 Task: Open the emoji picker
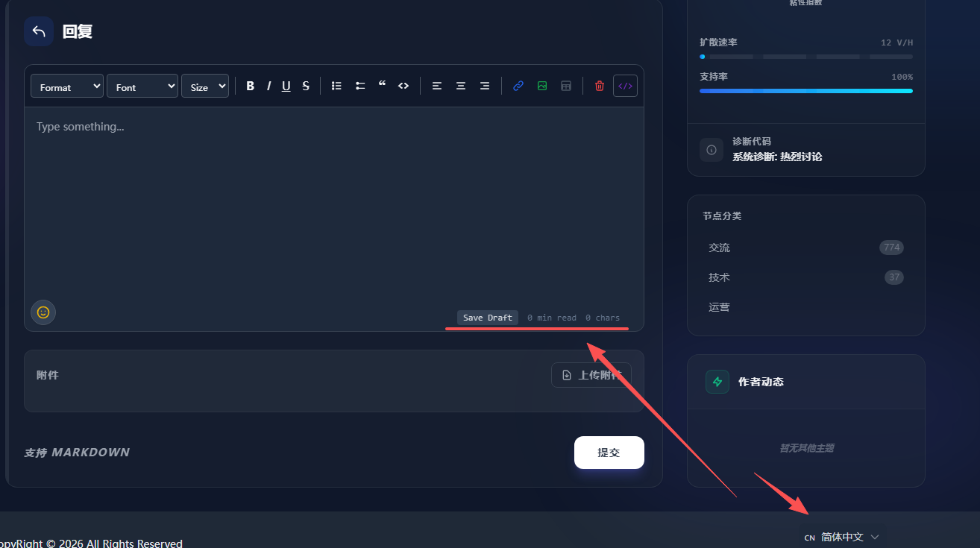[x=43, y=312]
